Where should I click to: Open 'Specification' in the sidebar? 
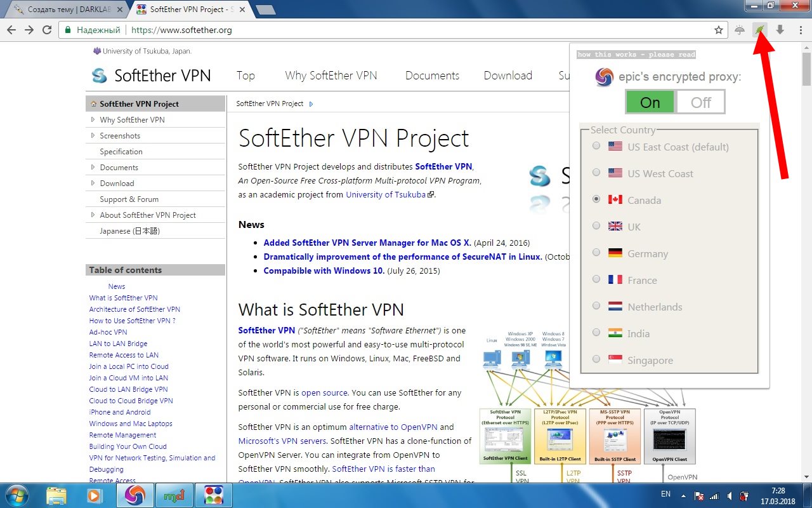pyautogui.click(x=121, y=151)
